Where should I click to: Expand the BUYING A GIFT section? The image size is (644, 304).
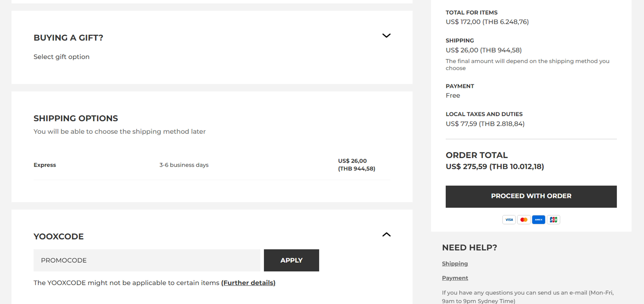(x=386, y=36)
